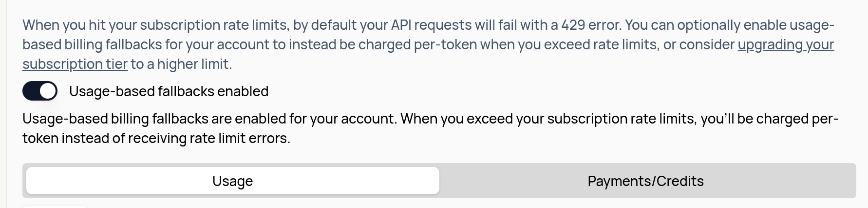This screenshot has height=208, width=868.
Task: Open the "upgrading your subscription tier" link
Action: click(x=785, y=45)
